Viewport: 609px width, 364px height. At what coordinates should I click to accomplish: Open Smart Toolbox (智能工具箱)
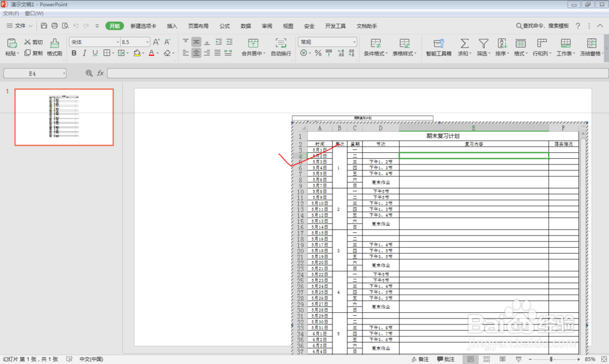(438, 47)
